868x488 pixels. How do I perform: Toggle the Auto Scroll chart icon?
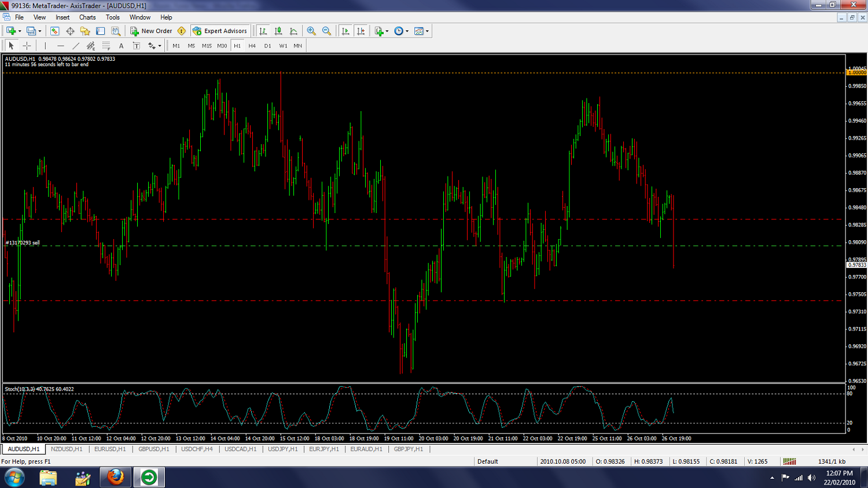(x=345, y=31)
